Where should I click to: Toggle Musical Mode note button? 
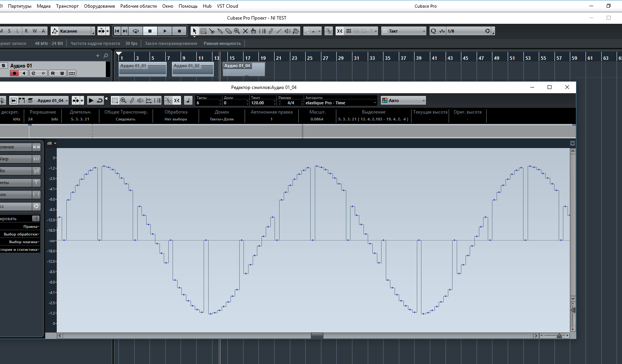[x=188, y=100]
